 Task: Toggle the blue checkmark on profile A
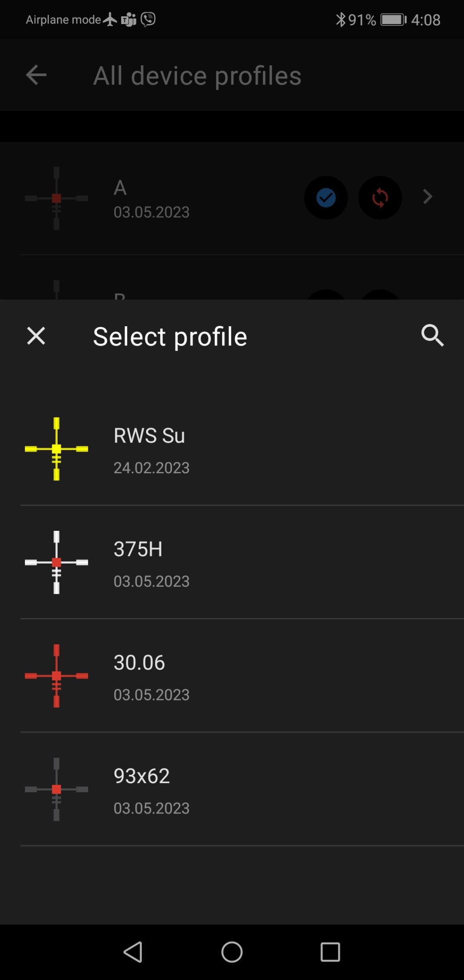[x=326, y=198]
